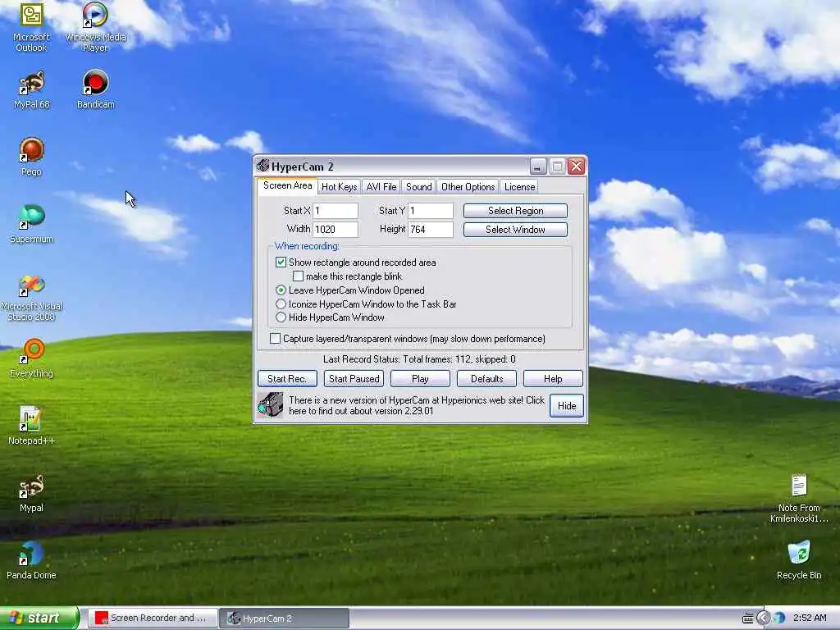840x630 pixels.
Task: Click the Start Paused button
Action: (x=354, y=379)
